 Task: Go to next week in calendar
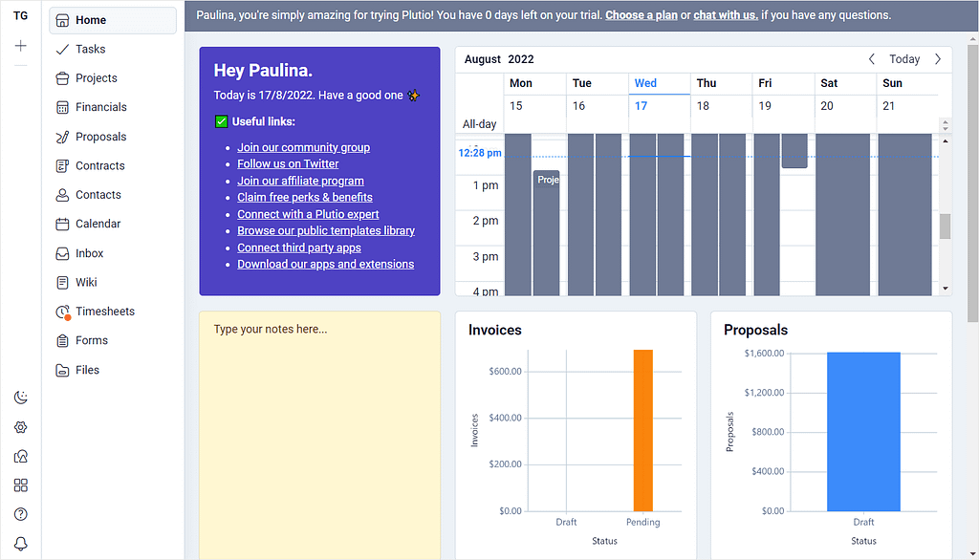point(938,58)
